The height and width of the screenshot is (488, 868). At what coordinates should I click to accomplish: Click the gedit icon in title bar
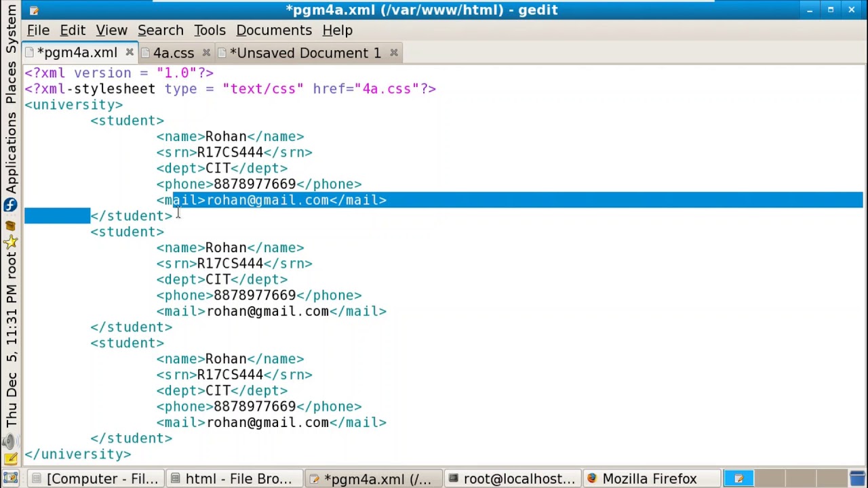pos(34,10)
